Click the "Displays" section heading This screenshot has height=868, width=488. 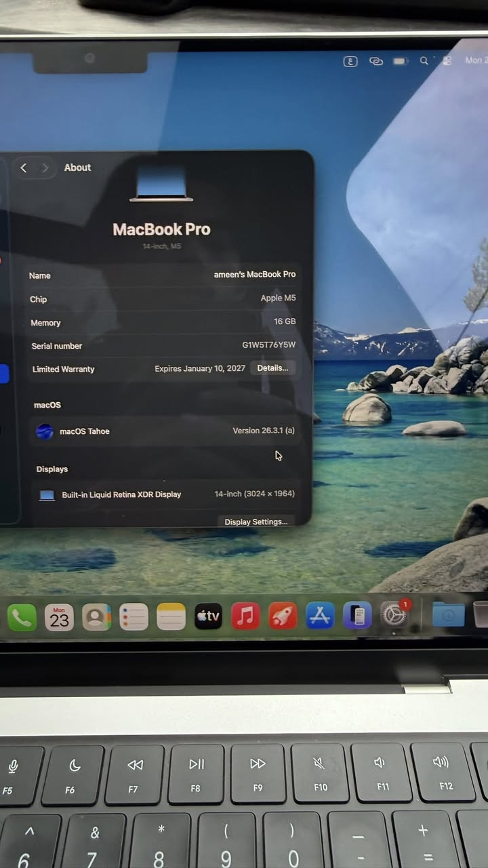tap(52, 469)
